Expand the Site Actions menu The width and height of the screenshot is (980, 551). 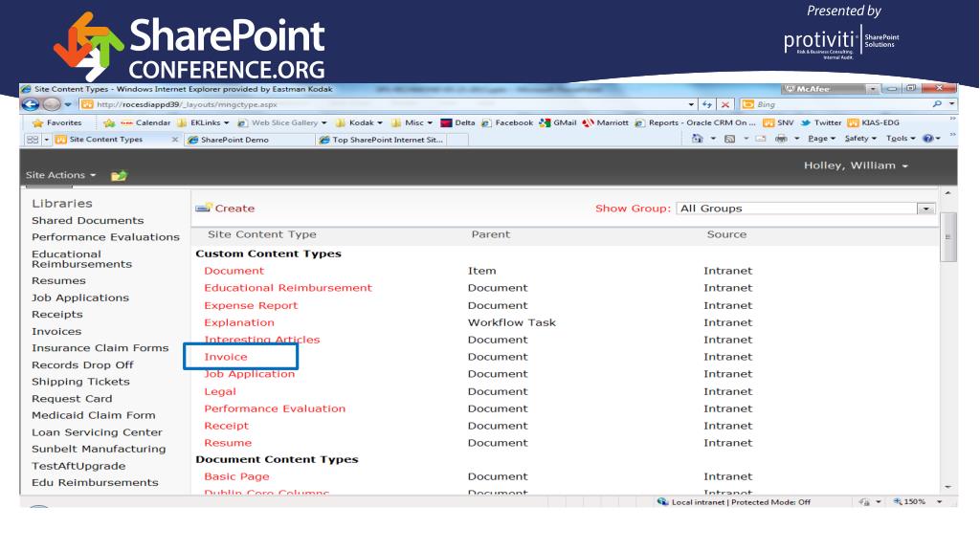pyautogui.click(x=60, y=176)
